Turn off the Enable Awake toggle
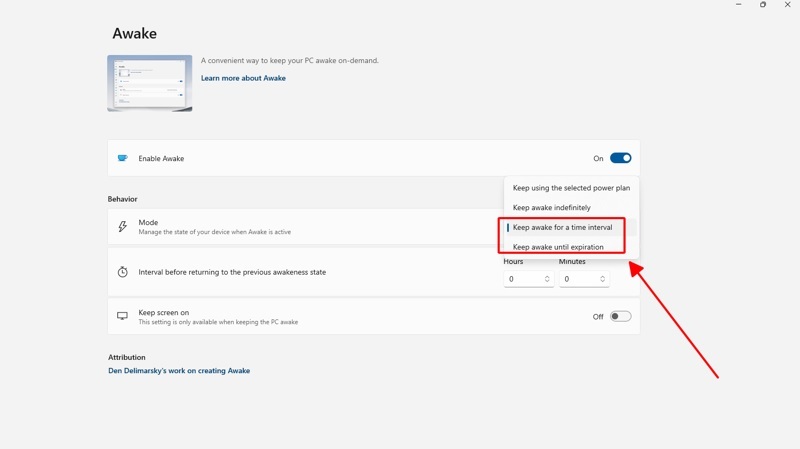This screenshot has height=449, width=800. click(620, 158)
